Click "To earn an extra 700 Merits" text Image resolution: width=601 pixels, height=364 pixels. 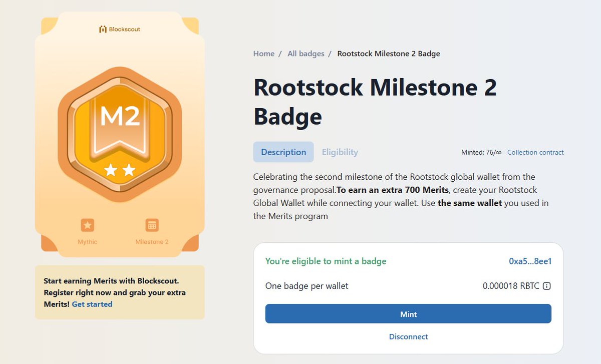(x=393, y=190)
